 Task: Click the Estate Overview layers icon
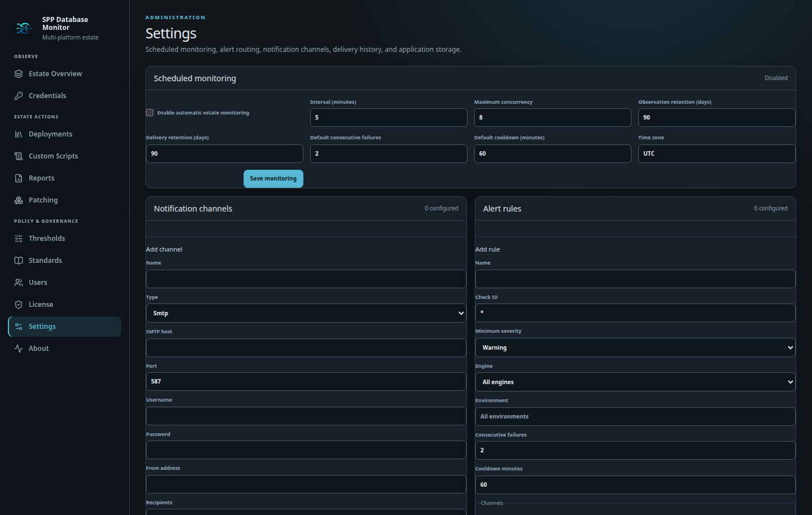pyautogui.click(x=19, y=74)
